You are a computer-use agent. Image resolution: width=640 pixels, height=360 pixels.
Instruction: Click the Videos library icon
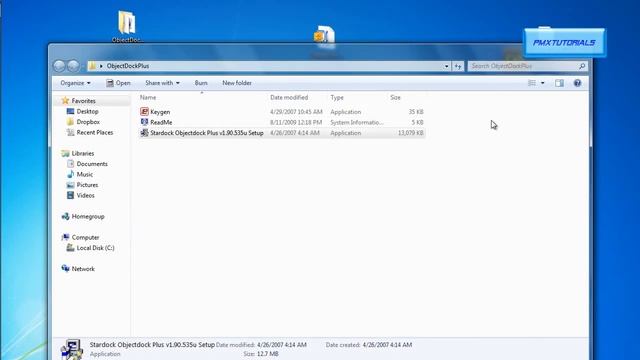pos(70,196)
